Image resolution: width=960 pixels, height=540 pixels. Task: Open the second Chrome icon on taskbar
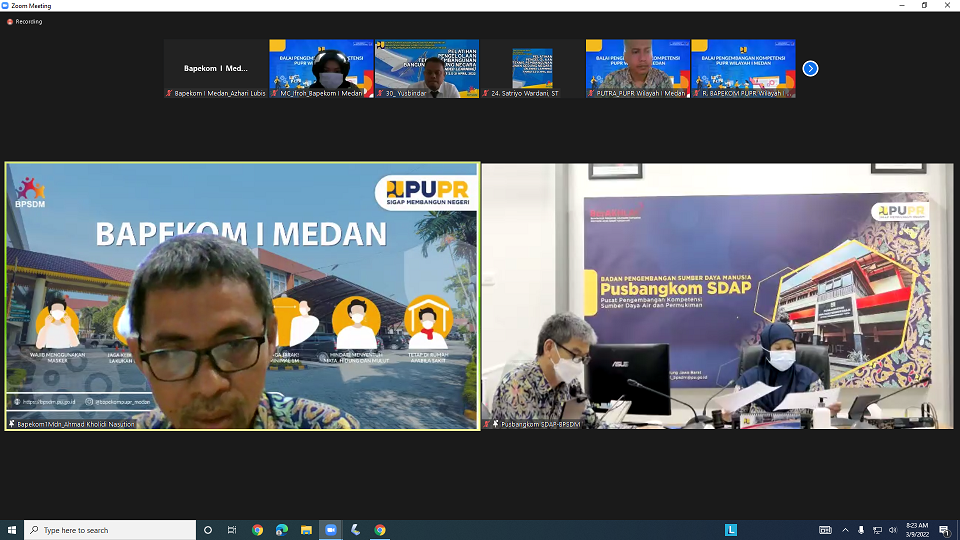coord(380,530)
